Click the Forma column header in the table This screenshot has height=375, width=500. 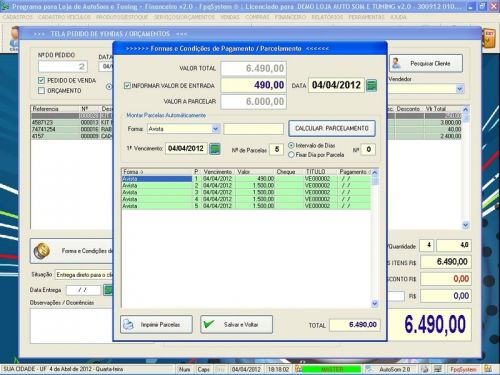pyautogui.click(x=157, y=172)
